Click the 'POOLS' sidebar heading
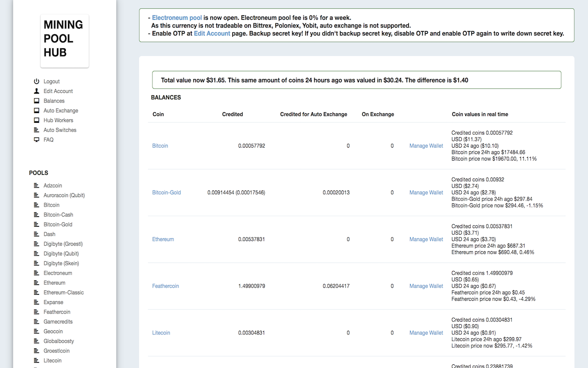The width and height of the screenshot is (588, 368). pos(39,173)
